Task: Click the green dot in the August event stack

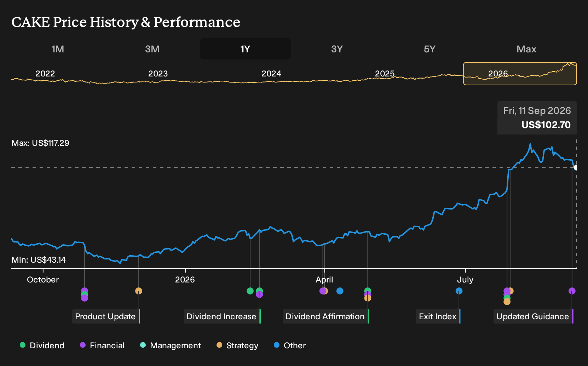Action: (x=507, y=298)
